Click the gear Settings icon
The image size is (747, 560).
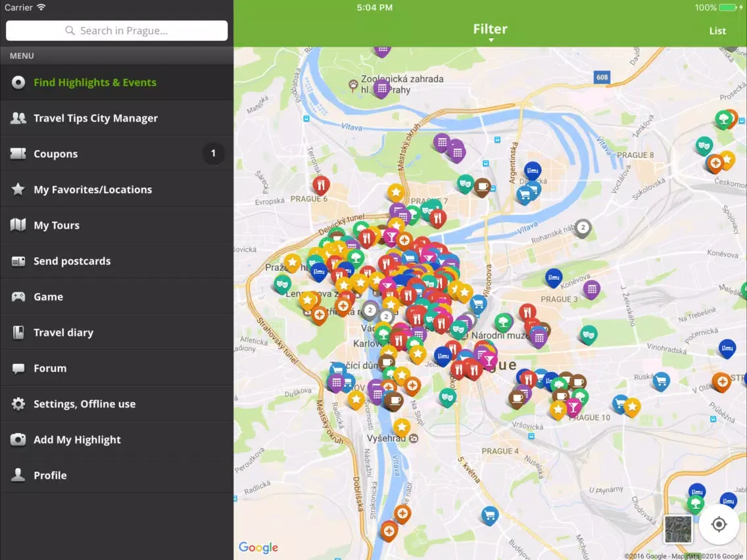tap(18, 404)
